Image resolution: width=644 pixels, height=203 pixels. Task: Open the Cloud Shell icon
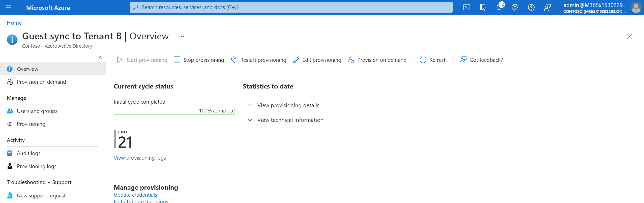(466, 8)
